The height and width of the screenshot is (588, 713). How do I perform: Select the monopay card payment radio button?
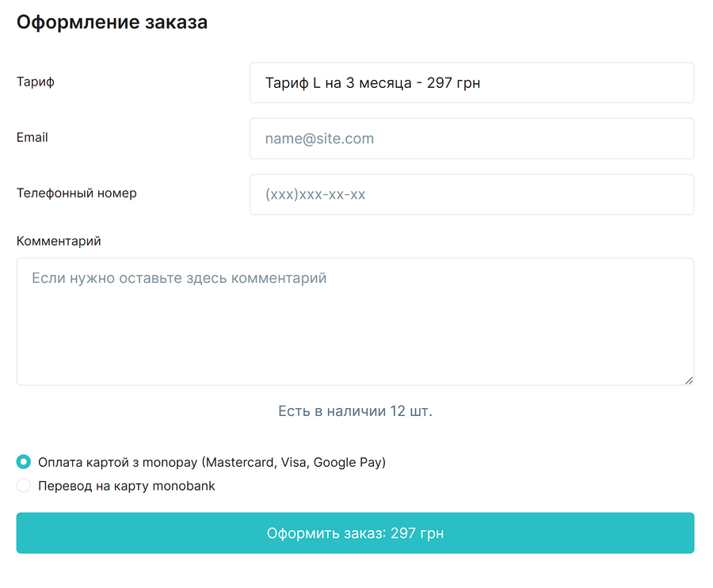[x=24, y=462]
